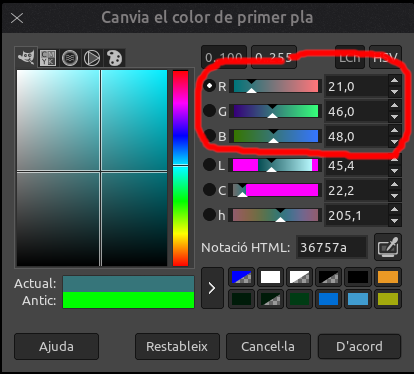Pick the first dark green history swatch
The height and width of the screenshot is (374, 414).
coord(241,299)
